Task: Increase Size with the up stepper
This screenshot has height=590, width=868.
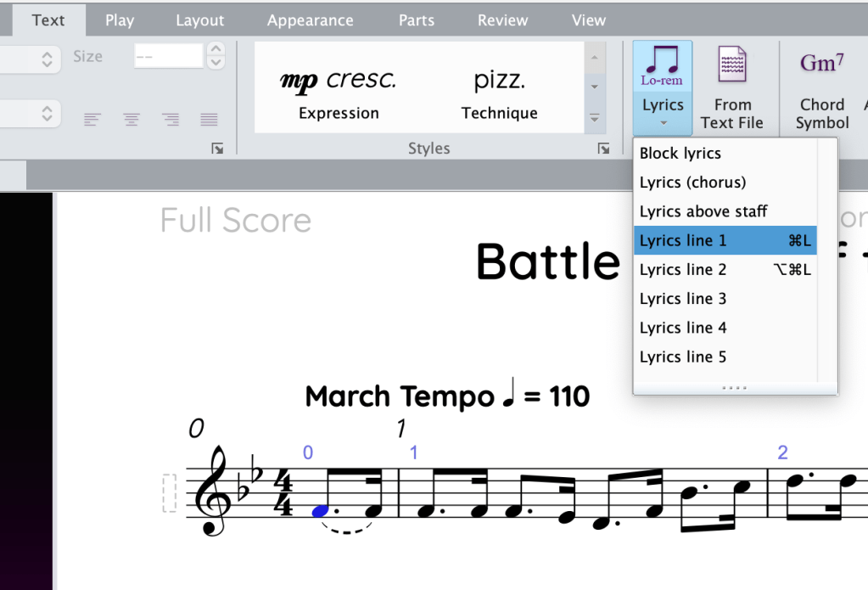Action: point(217,49)
